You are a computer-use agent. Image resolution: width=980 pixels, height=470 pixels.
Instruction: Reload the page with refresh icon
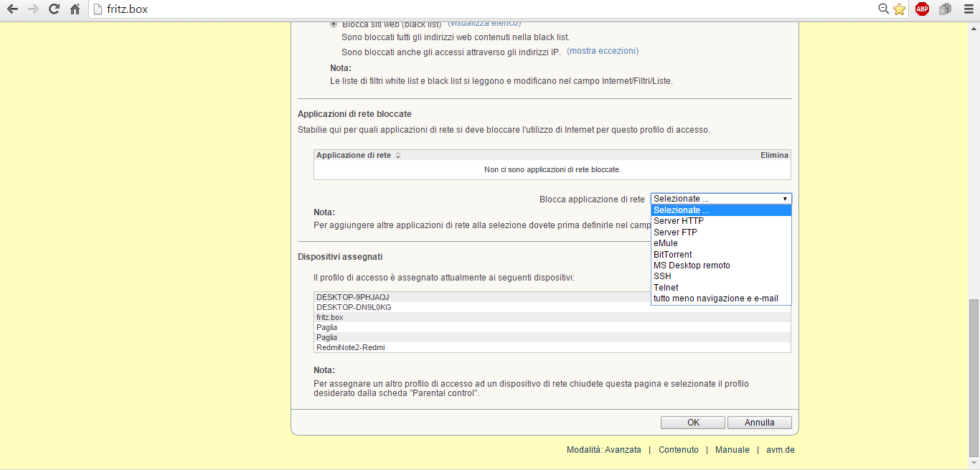click(54, 9)
